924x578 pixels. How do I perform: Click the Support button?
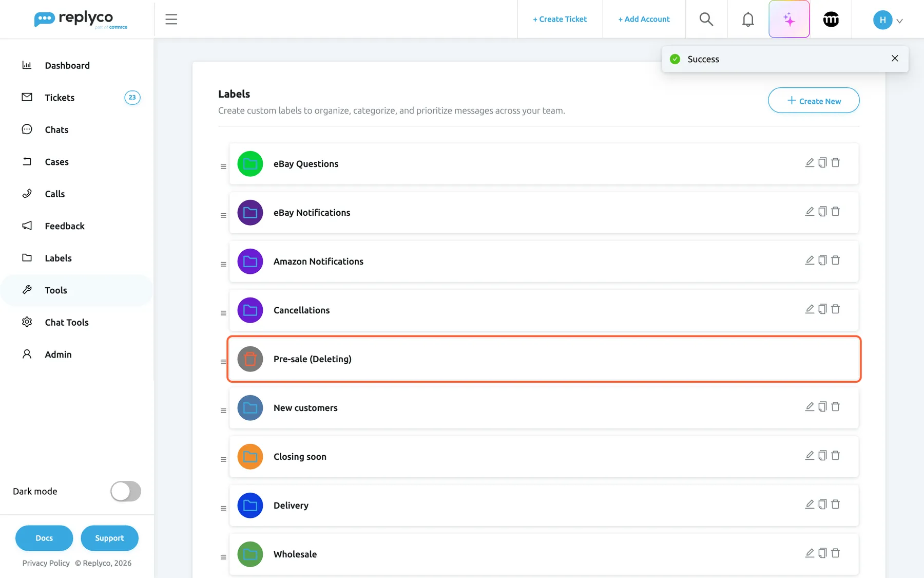(109, 538)
